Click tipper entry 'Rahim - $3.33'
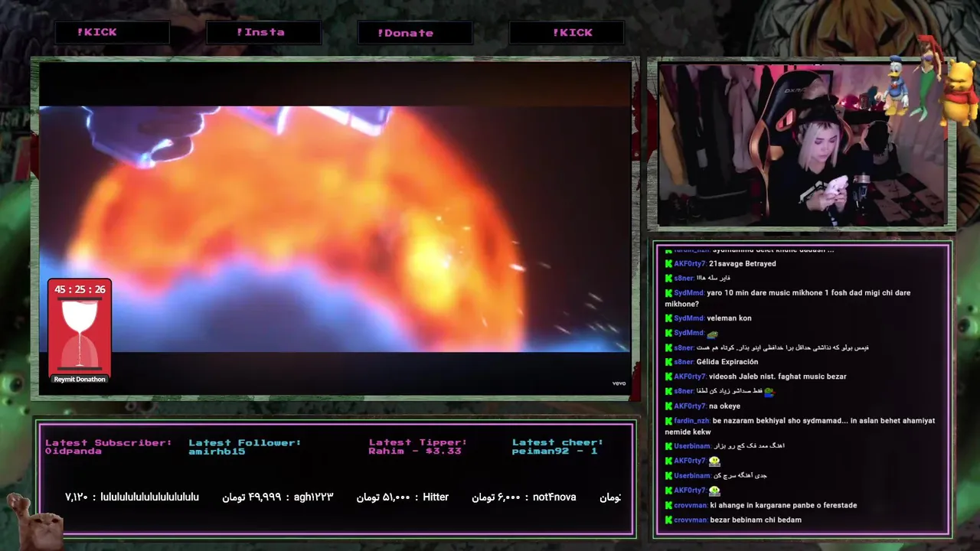980x551 pixels. point(415,451)
